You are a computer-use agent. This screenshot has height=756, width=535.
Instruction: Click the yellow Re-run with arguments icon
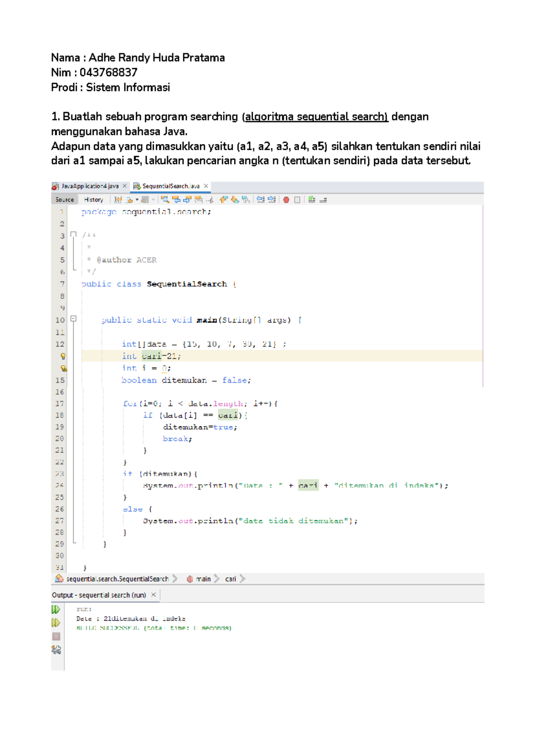tap(56, 623)
